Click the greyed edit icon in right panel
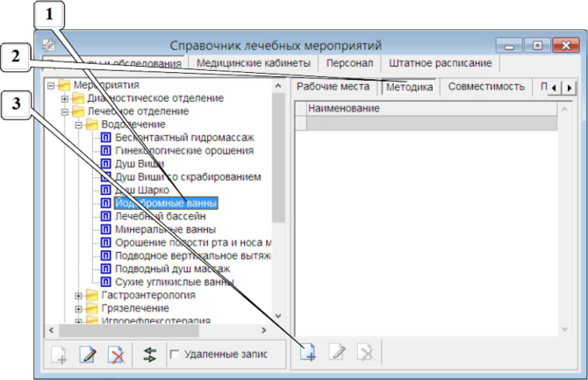 [x=337, y=354]
